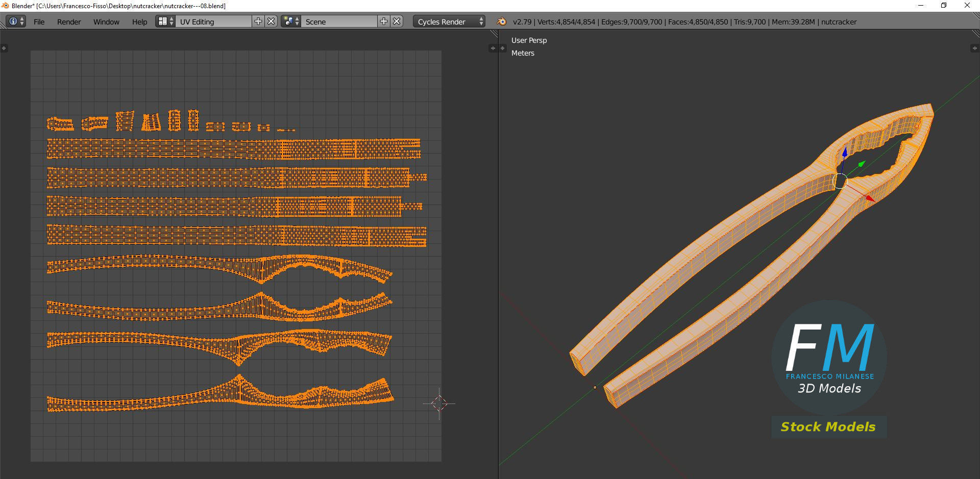Image resolution: width=980 pixels, height=479 pixels.
Task: Click the blue Z axis manipulator arrow
Action: coord(845,152)
